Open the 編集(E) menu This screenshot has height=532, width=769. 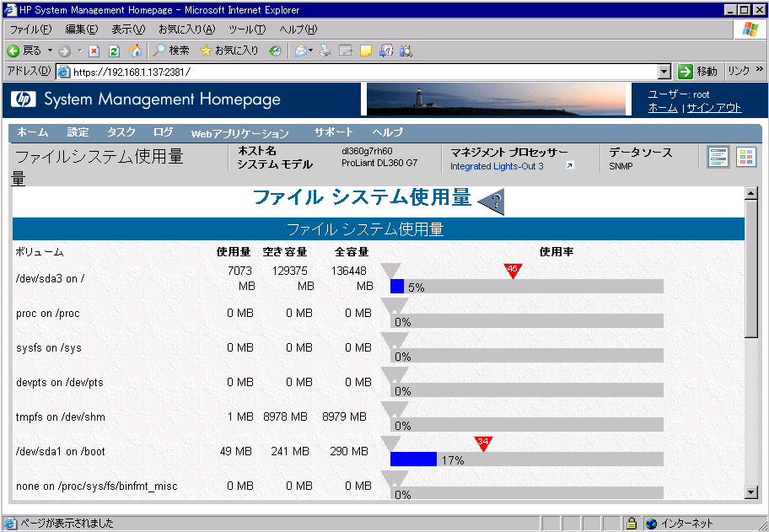(82, 30)
